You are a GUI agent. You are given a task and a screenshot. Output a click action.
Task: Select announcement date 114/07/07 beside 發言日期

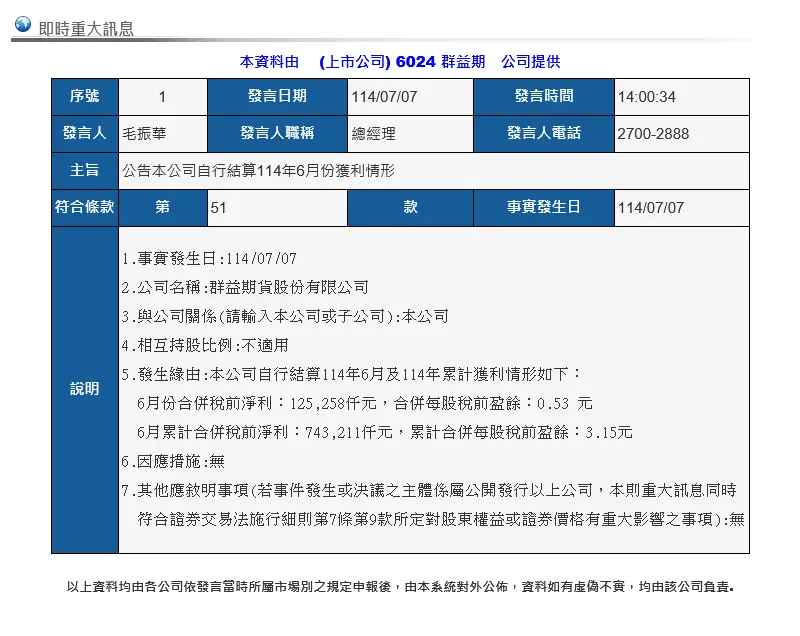pos(384,97)
